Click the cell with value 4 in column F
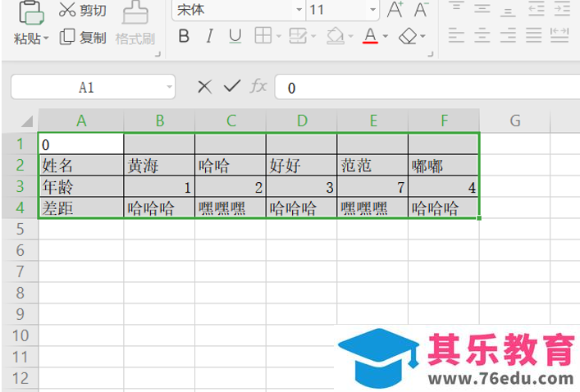Image resolution: width=580 pixels, height=392 pixels. (444, 187)
